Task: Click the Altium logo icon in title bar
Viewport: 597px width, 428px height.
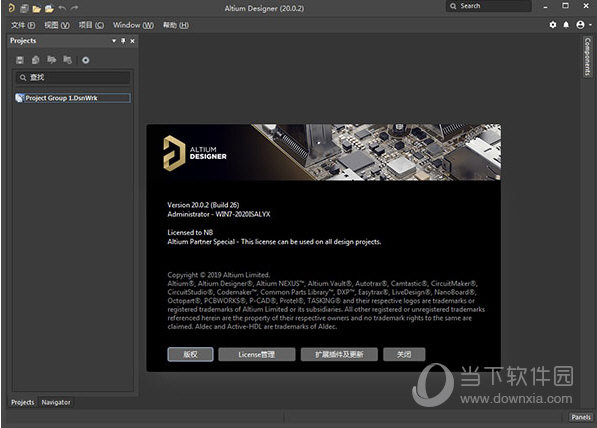Action: click(11, 8)
